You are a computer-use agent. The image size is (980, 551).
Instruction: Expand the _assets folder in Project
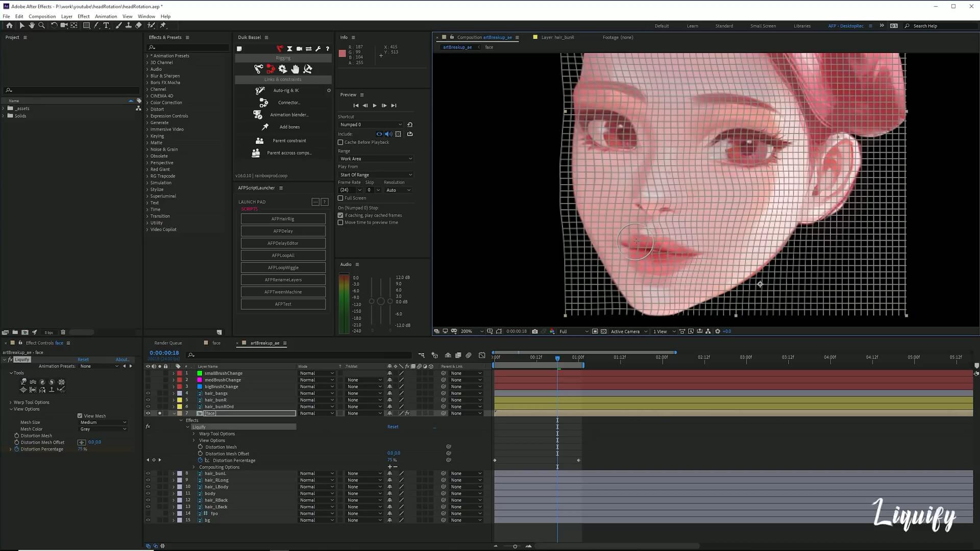(x=4, y=109)
